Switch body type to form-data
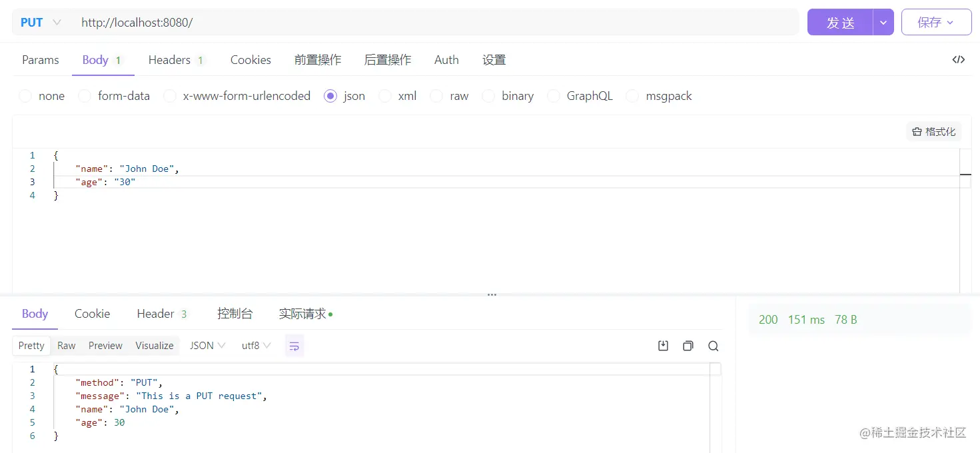Screen dimensions: 980x453 tap(85, 96)
